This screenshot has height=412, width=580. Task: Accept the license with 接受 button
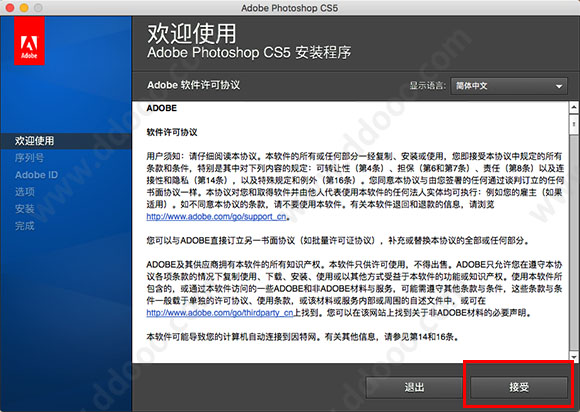519,387
